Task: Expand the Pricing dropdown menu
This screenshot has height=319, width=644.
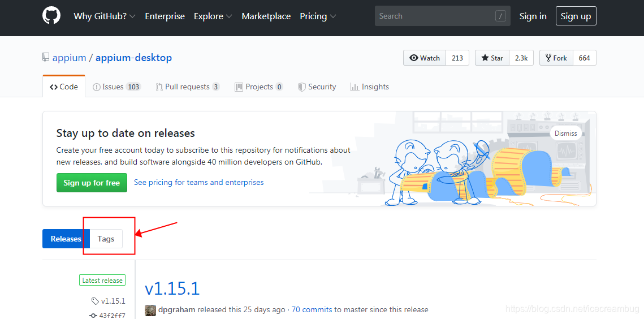Action: pyautogui.click(x=318, y=16)
